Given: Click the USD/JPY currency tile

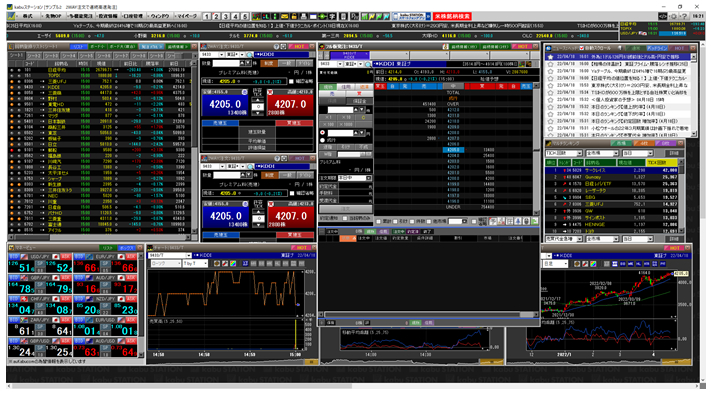Looking at the screenshot, I should pyautogui.click(x=40, y=263).
